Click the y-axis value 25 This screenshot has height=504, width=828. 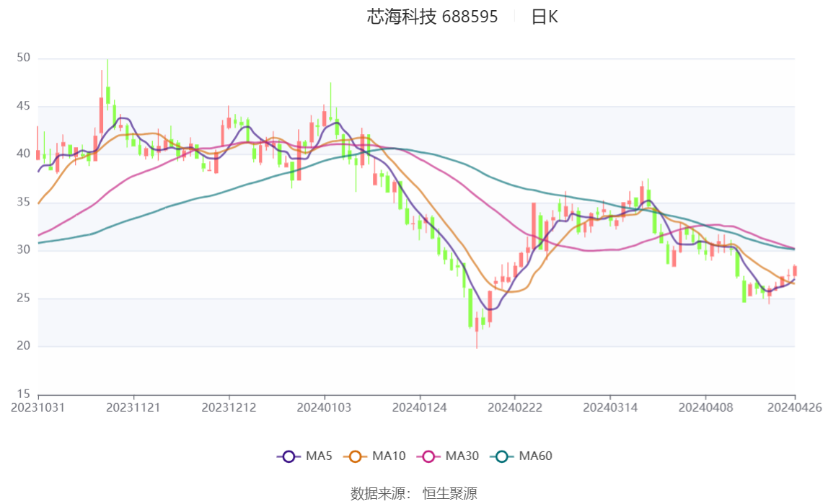coord(23,299)
